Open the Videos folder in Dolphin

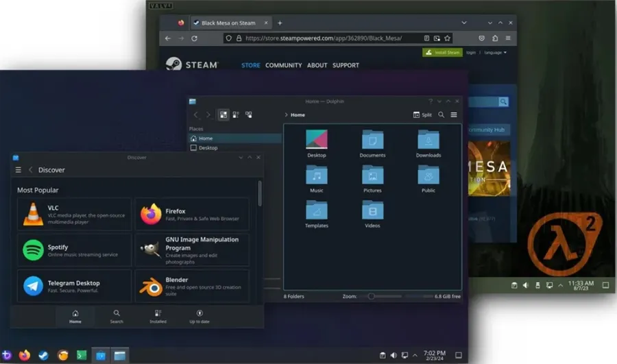click(x=372, y=214)
